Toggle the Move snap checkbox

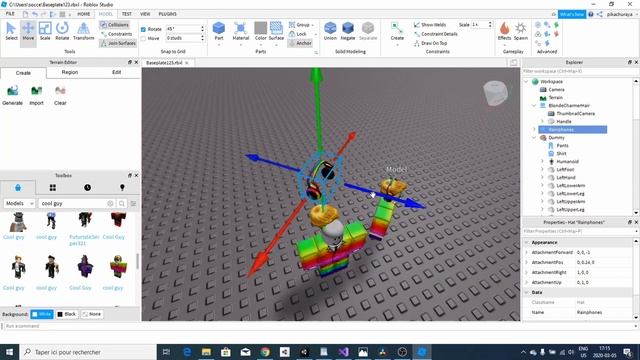click(x=143, y=38)
